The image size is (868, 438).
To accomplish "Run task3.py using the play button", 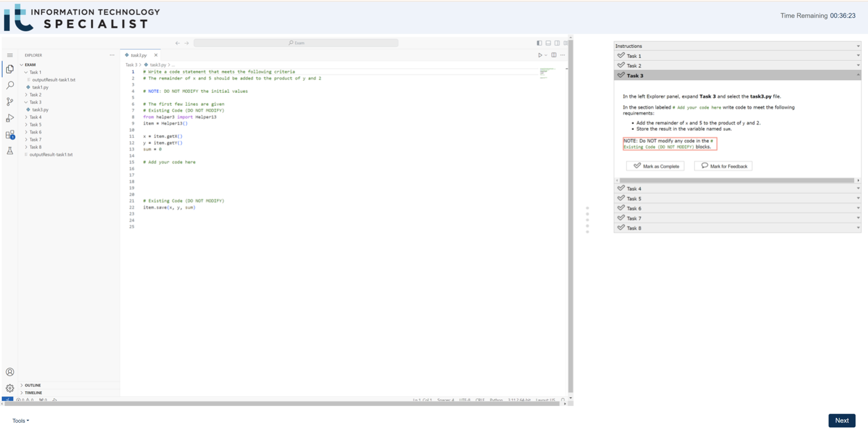I will click(540, 55).
